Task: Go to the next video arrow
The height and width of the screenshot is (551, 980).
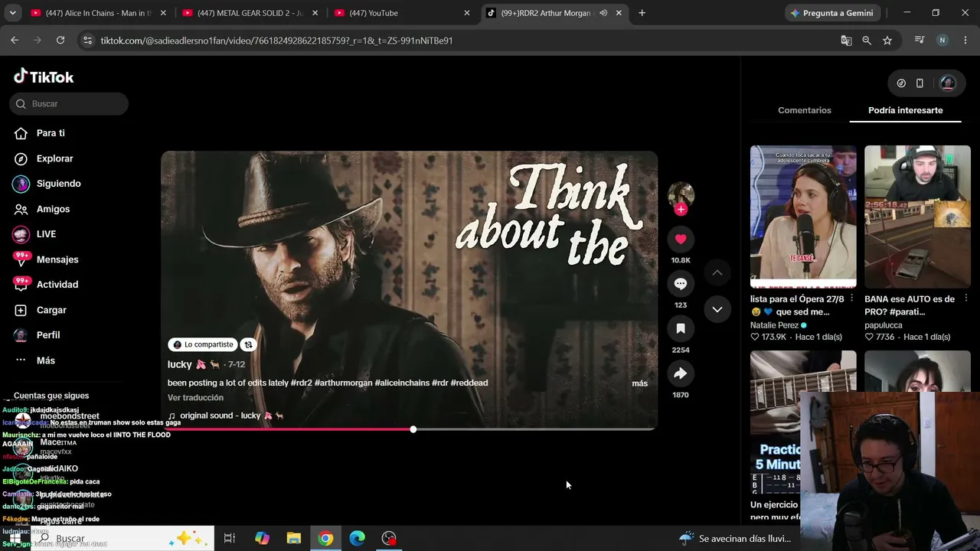Action: (x=717, y=309)
